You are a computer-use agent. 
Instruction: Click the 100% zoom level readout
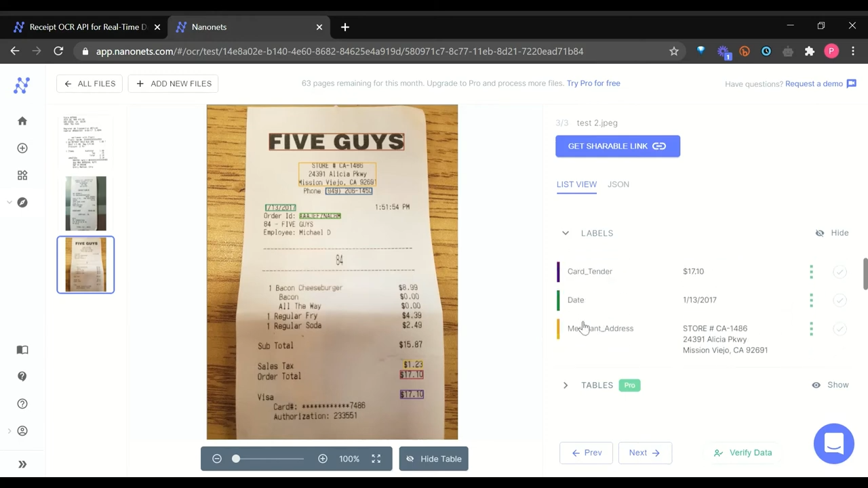click(x=349, y=459)
